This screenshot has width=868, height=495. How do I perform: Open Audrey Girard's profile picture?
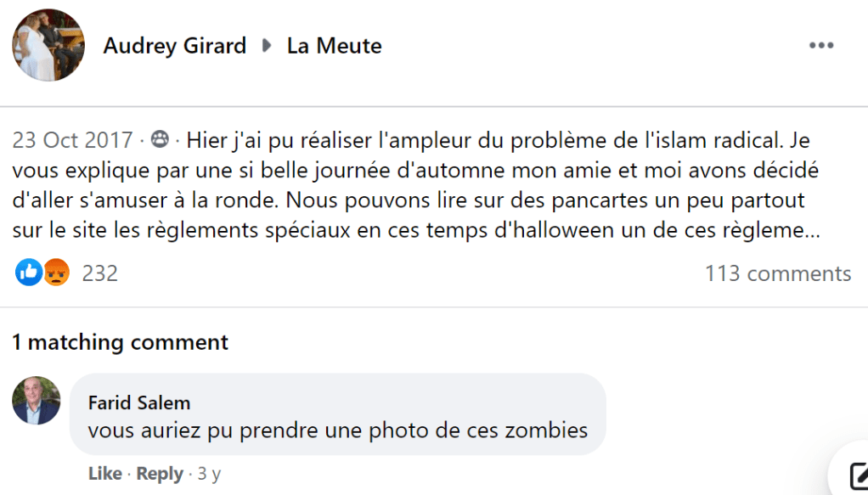click(x=48, y=46)
